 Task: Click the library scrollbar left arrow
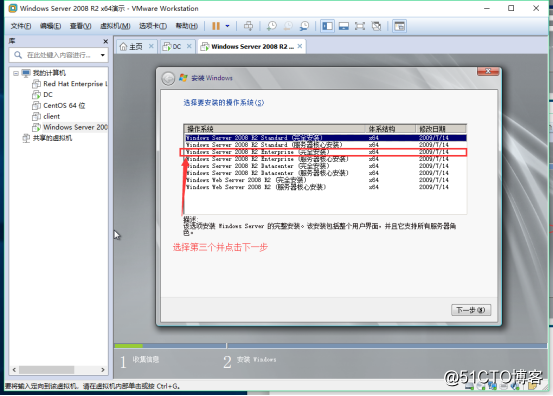pos(14,370)
